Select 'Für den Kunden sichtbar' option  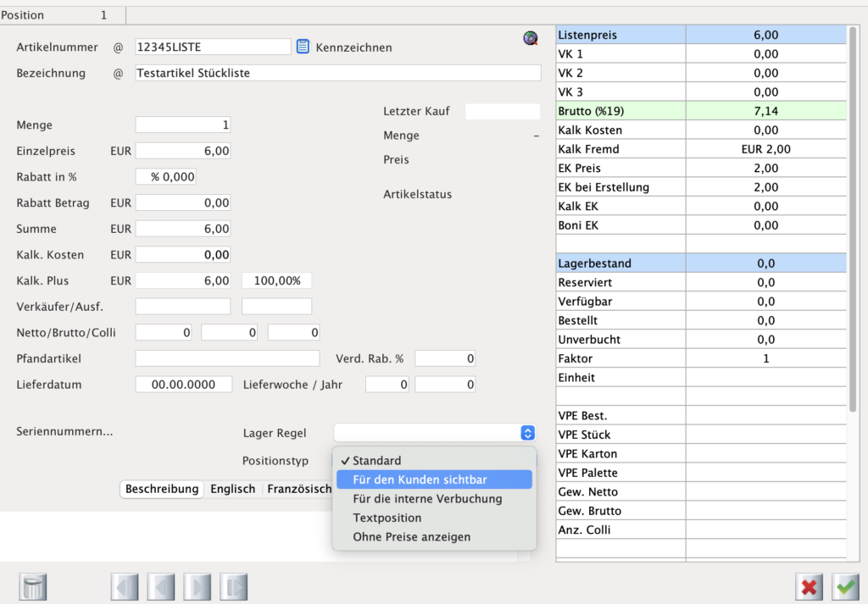(x=420, y=479)
